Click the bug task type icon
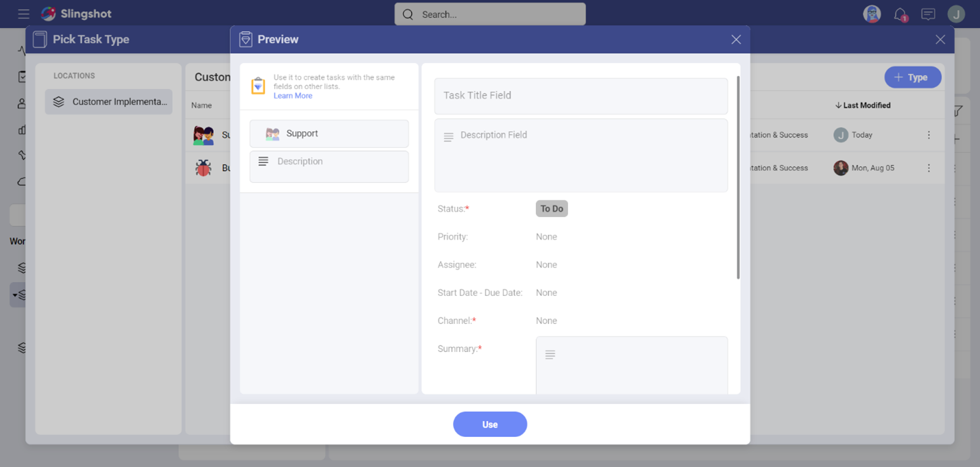Screen dimensions: 980x467 coord(204,168)
